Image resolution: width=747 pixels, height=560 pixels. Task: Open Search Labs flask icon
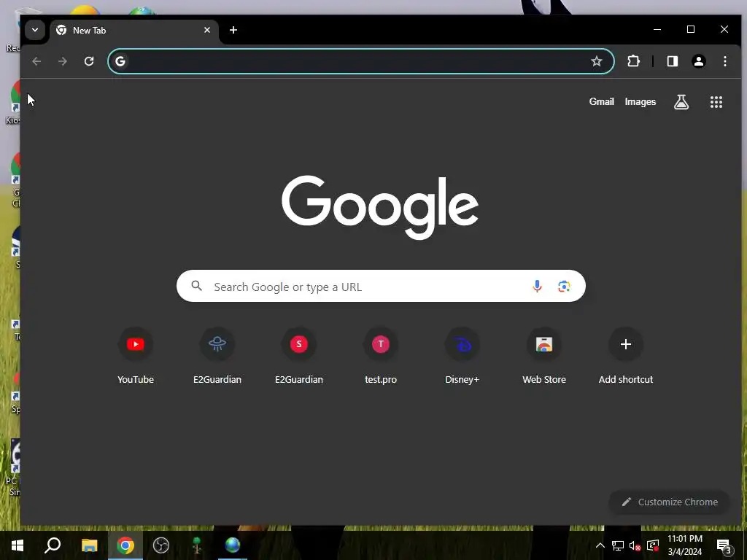tap(681, 101)
